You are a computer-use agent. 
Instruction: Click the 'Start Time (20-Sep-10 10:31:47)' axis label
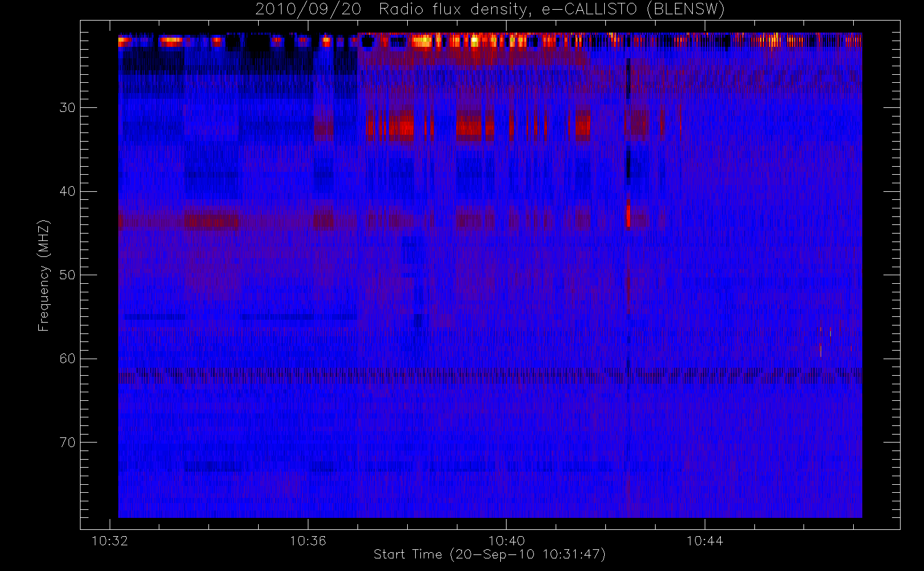[x=489, y=554]
